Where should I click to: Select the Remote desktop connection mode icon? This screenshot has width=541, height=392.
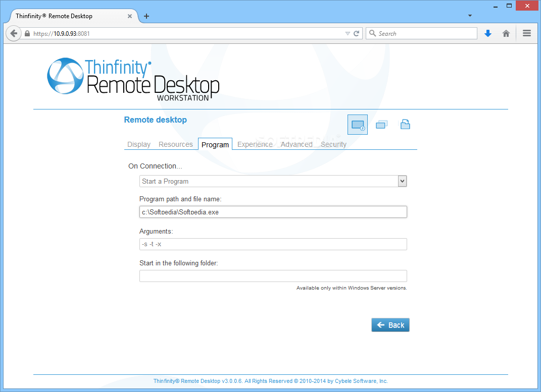click(358, 125)
